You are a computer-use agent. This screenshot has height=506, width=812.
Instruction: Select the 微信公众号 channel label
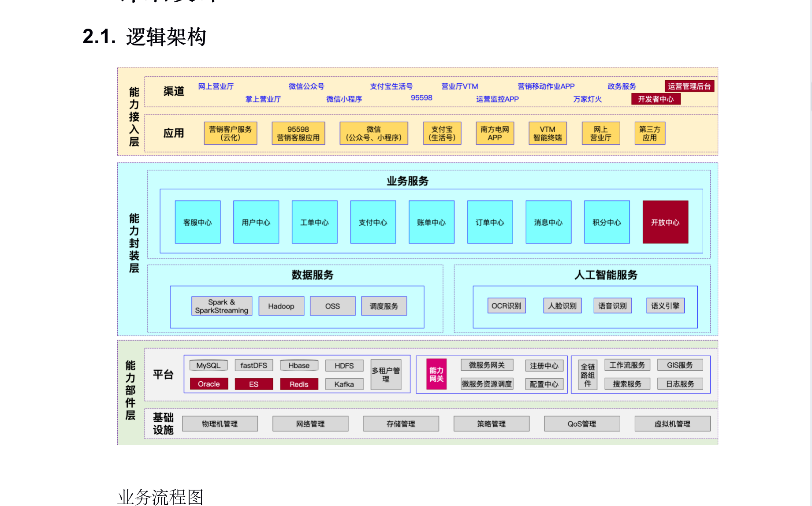pos(306,86)
